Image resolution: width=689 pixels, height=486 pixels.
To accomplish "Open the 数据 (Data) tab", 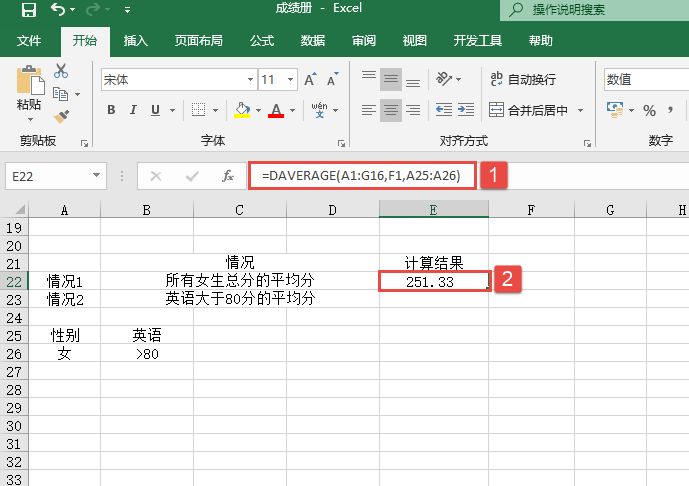I will click(x=313, y=41).
